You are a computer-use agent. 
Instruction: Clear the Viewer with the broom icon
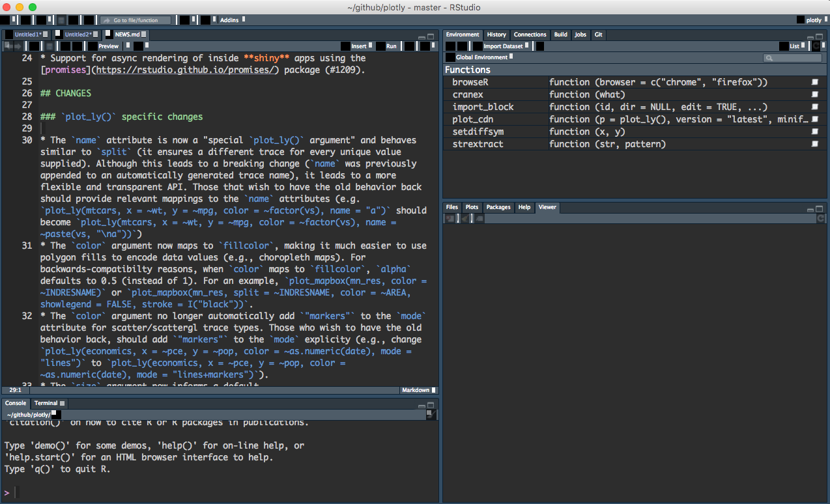465,218
